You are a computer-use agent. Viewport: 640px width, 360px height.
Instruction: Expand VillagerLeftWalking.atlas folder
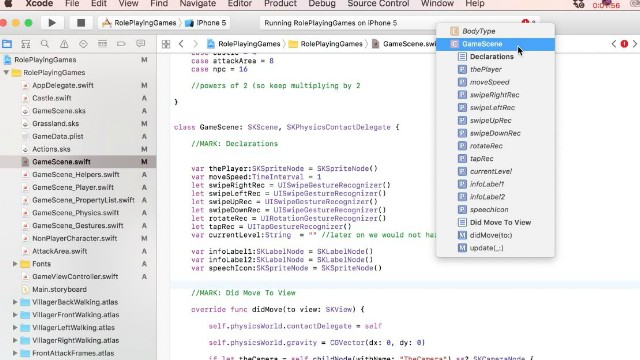15,327
